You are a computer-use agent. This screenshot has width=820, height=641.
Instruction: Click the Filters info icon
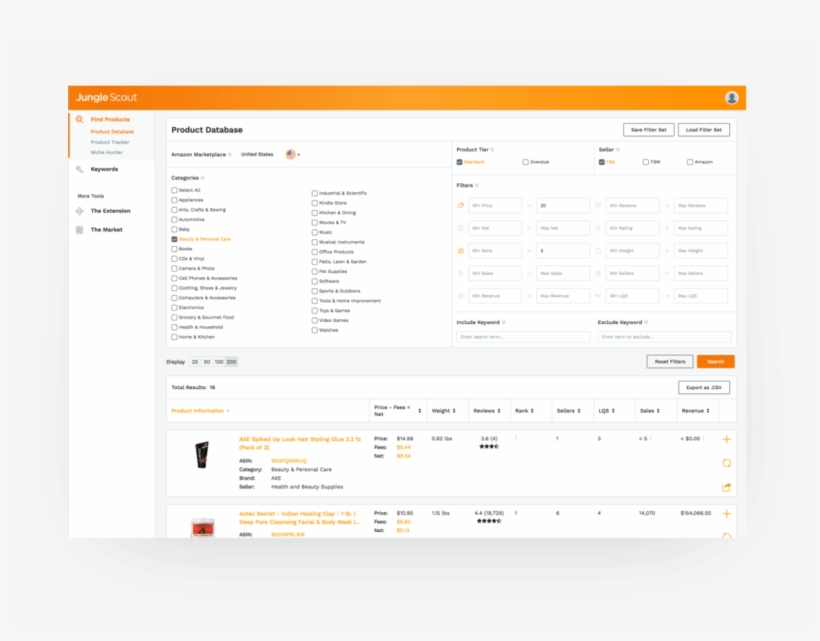[477, 186]
